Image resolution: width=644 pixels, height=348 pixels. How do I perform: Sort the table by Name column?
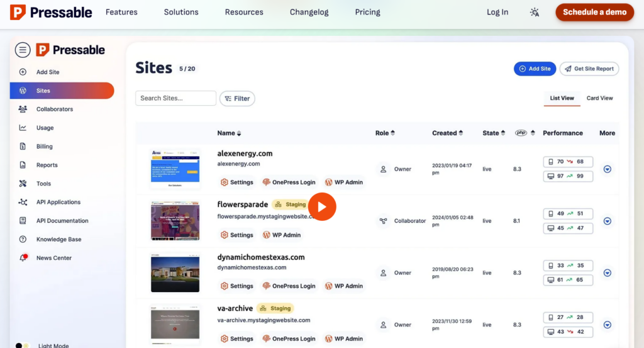tap(229, 133)
